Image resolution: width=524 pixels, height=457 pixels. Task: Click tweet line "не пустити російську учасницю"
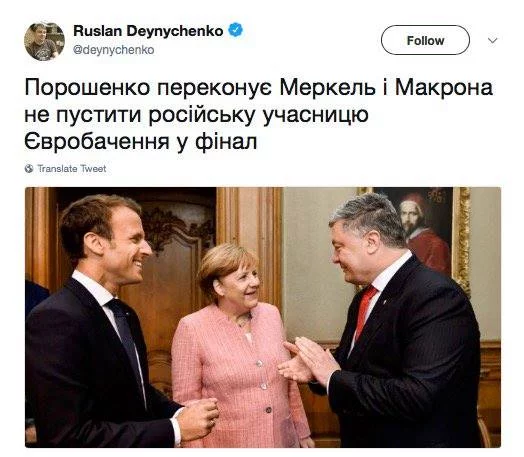(x=196, y=115)
